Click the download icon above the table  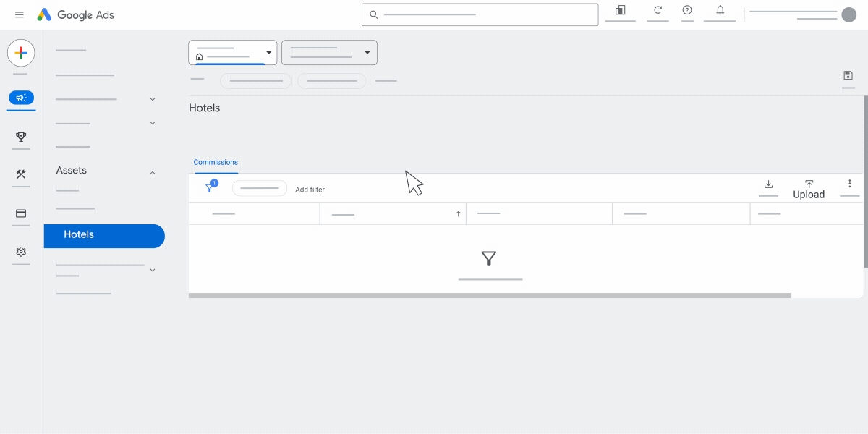tap(768, 184)
